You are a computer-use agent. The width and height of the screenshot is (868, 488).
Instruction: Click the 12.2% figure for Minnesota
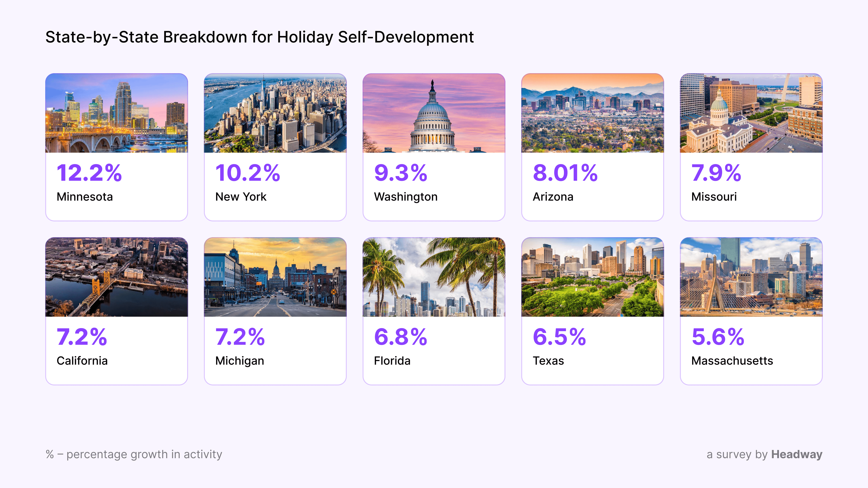(x=89, y=173)
